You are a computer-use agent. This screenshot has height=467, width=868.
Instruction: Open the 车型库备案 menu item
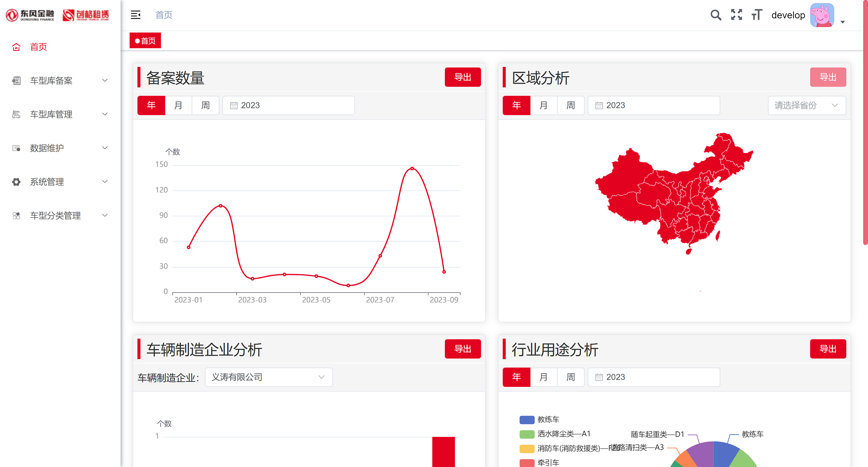[60, 80]
